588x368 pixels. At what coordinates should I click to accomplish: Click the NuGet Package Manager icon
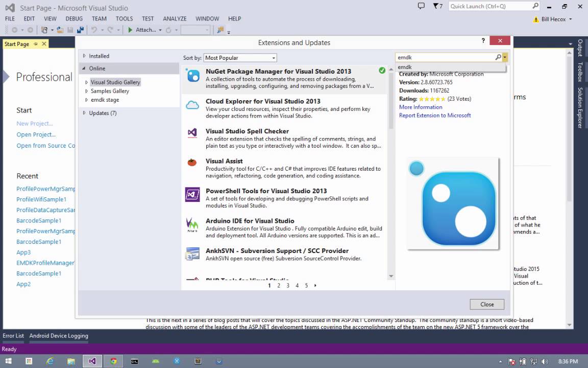tap(193, 76)
